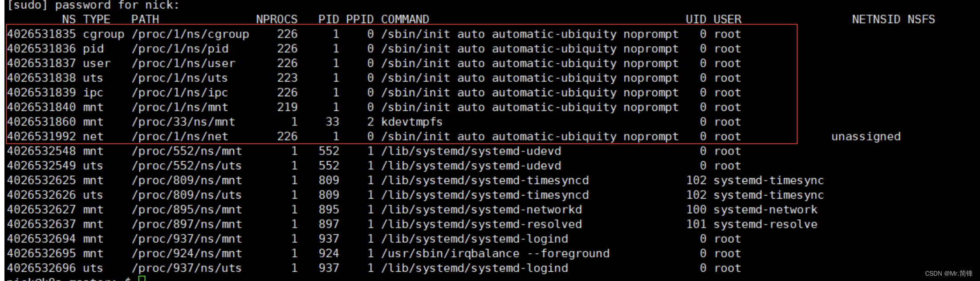
Task: Click the green terminal cursor block
Action: click(x=142, y=279)
